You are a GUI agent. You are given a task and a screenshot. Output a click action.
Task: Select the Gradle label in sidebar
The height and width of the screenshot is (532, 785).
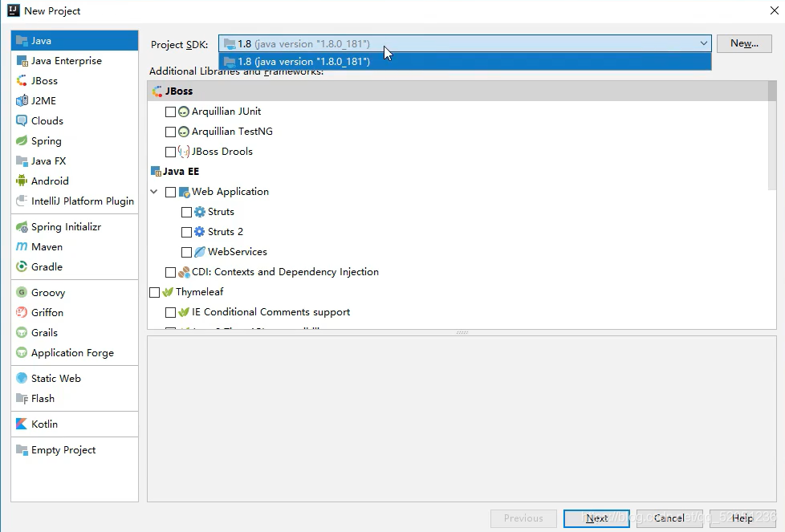[47, 266]
